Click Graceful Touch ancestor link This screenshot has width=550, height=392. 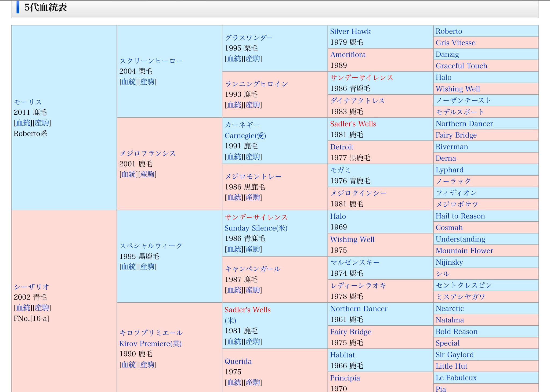point(461,66)
